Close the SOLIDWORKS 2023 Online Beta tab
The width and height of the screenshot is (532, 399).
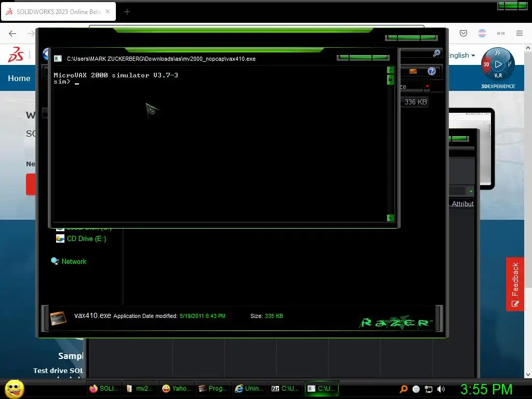coord(108,11)
